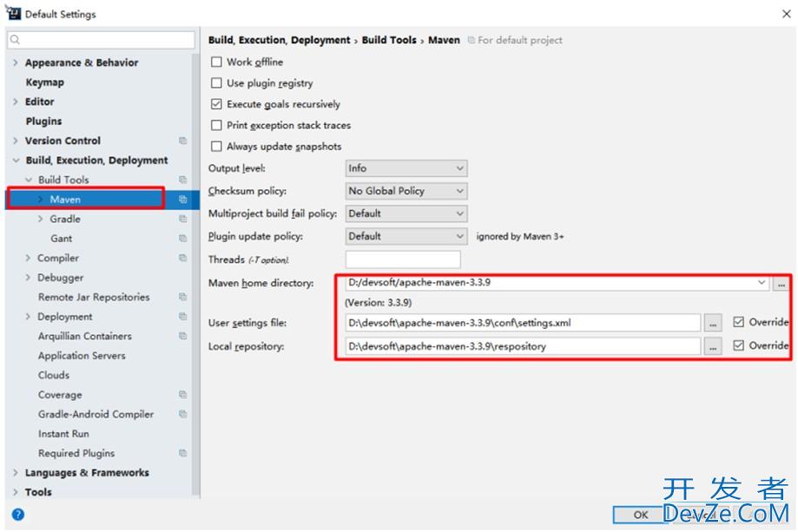
Task: Click the Local repository path field
Action: tap(524, 346)
